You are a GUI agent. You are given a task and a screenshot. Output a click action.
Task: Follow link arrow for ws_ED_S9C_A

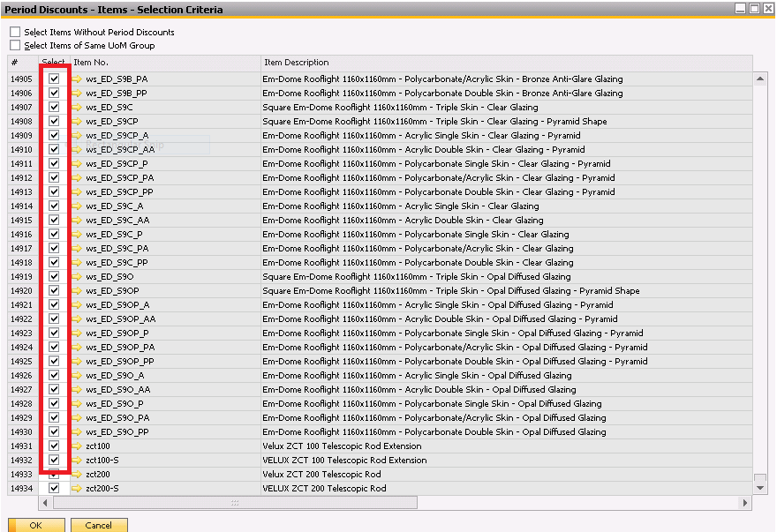click(x=77, y=206)
